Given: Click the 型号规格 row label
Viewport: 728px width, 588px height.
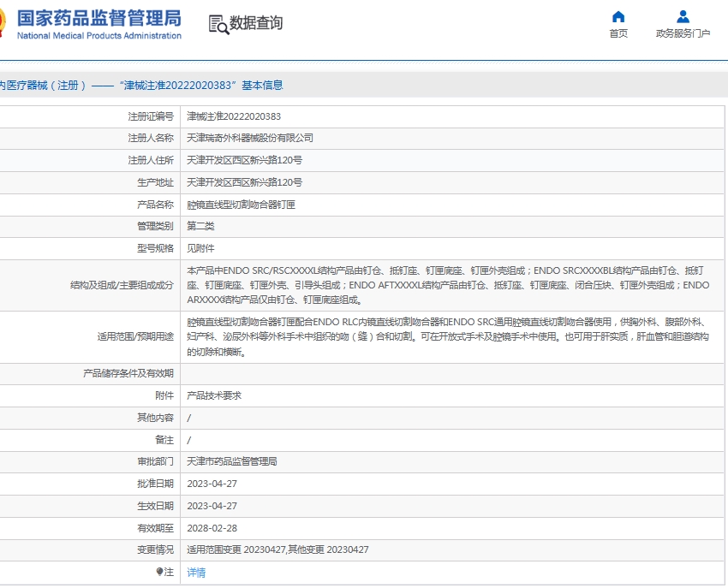Looking at the screenshot, I should [x=155, y=249].
